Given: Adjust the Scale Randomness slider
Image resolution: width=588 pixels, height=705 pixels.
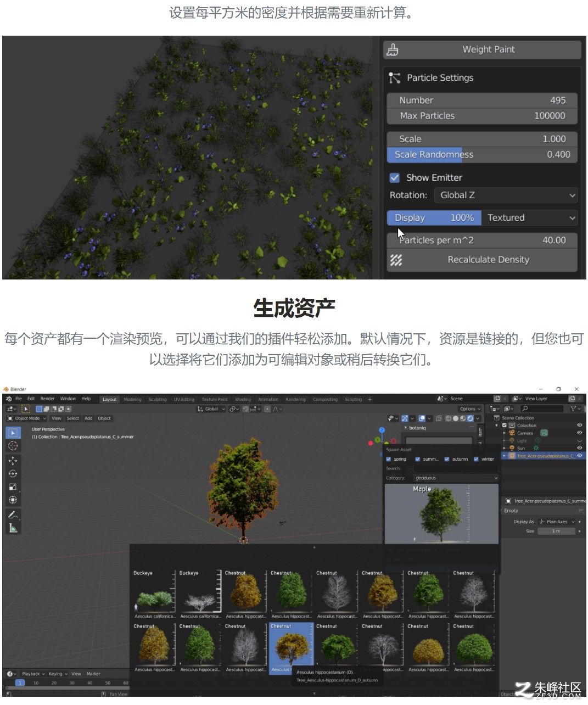Looking at the screenshot, I should click(x=482, y=154).
